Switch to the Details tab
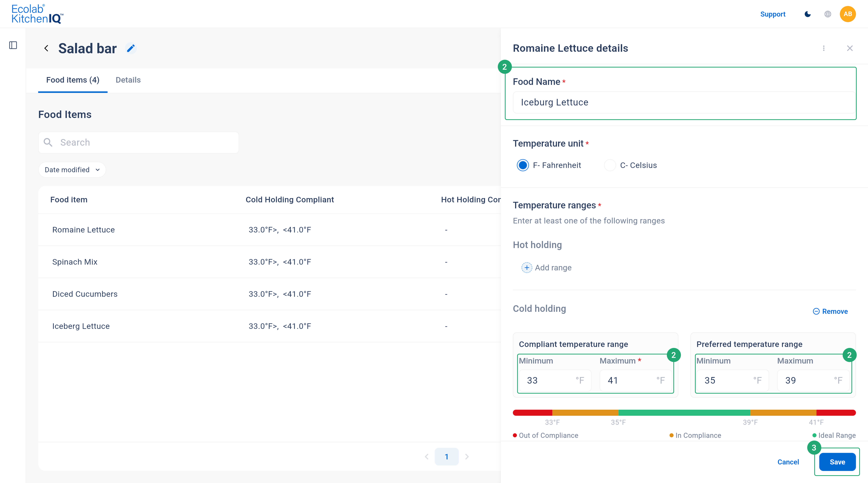Viewport: 868px width, 483px height. tap(128, 80)
